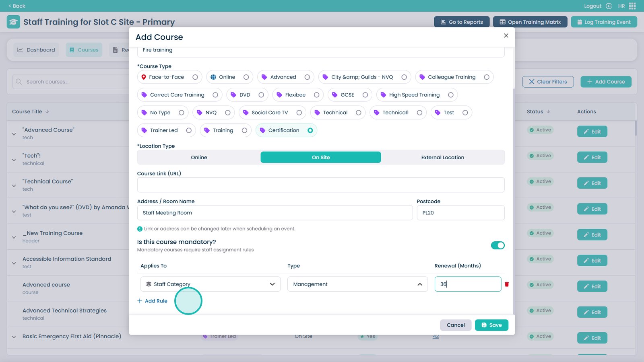This screenshot has height=362, width=644.
Task: Expand the "Technical Course" row
Action: point(14,185)
